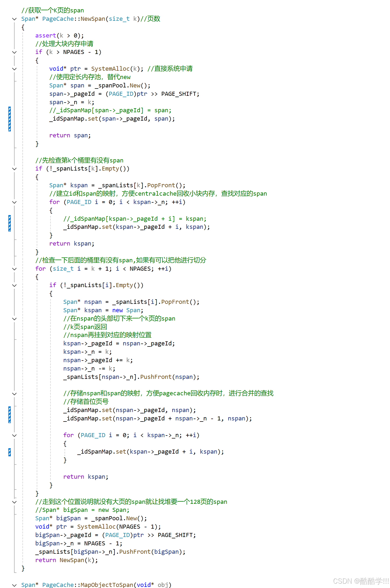Click 'size_t k' parameter in NewSpan signature
Screen dimensions: 390x588
(x=123, y=19)
